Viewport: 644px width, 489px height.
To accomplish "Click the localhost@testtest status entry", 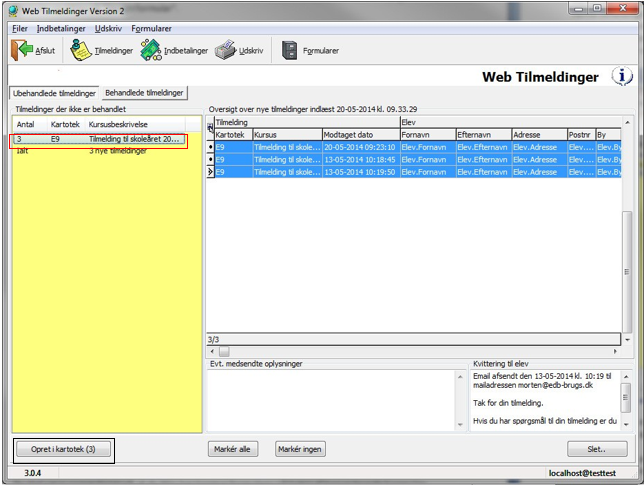I will [x=582, y=473].
